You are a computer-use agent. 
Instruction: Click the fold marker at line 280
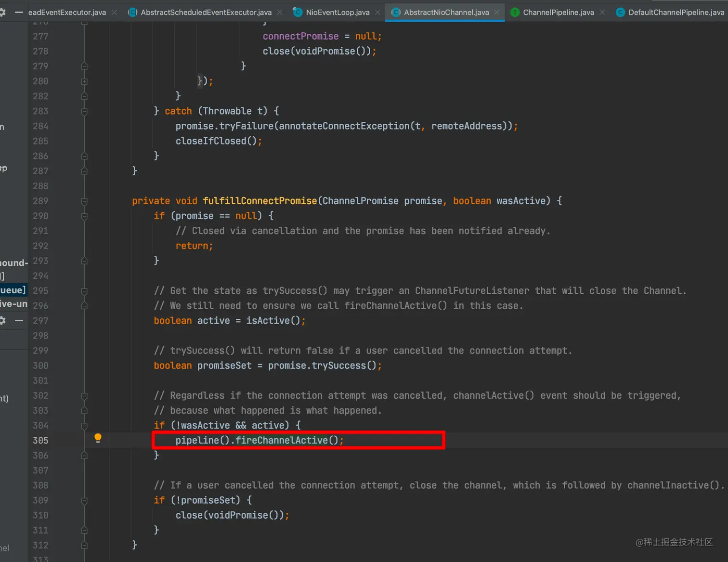pyautogui.click(x=84, y=81)
